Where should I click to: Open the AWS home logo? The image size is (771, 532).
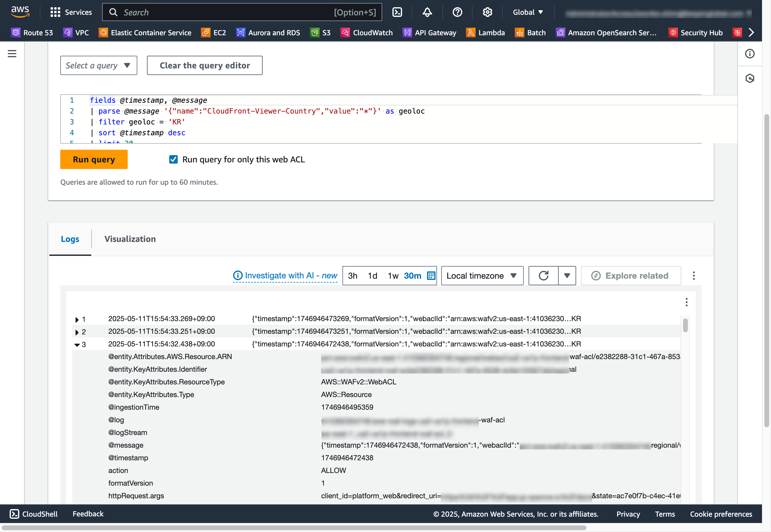coord(20,12)
